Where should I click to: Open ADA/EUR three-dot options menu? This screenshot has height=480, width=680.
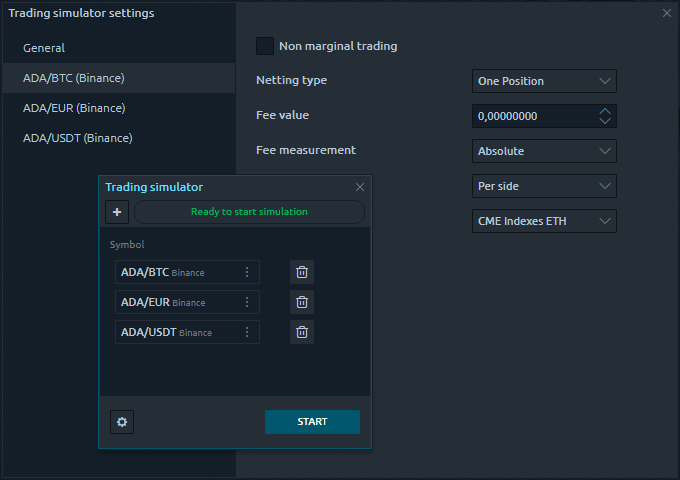(247, 302)
